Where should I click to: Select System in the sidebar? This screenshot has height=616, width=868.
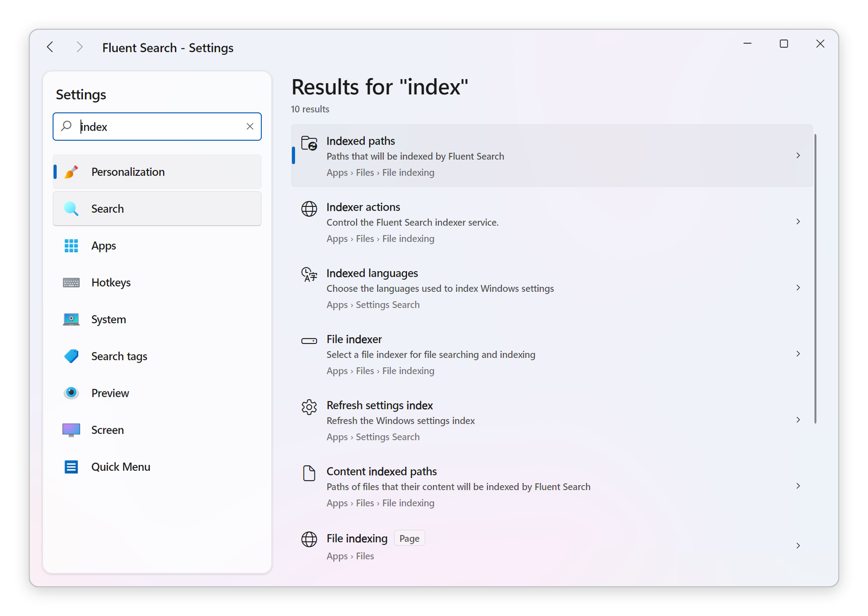pyautogui.click(x=157, y=319)
